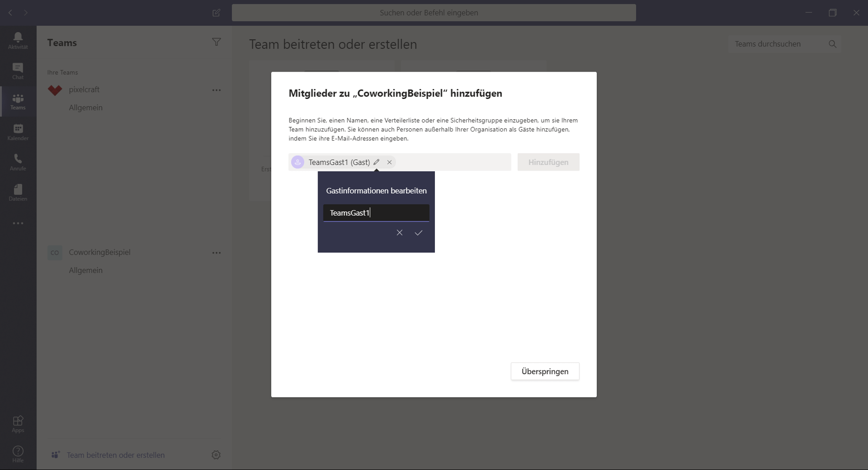
Task: Start a new chat with compose icon
Action: click(x=216, y=13)
